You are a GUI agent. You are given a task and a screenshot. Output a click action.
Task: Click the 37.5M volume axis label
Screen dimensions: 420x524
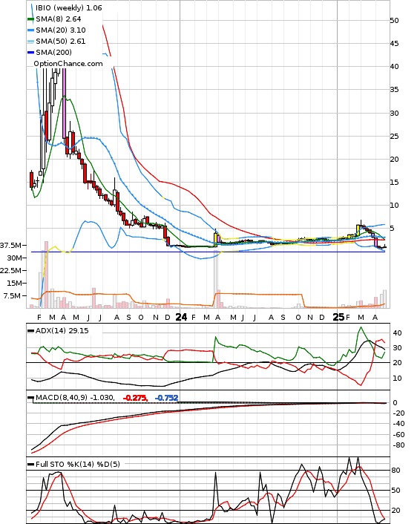(10, 245)
